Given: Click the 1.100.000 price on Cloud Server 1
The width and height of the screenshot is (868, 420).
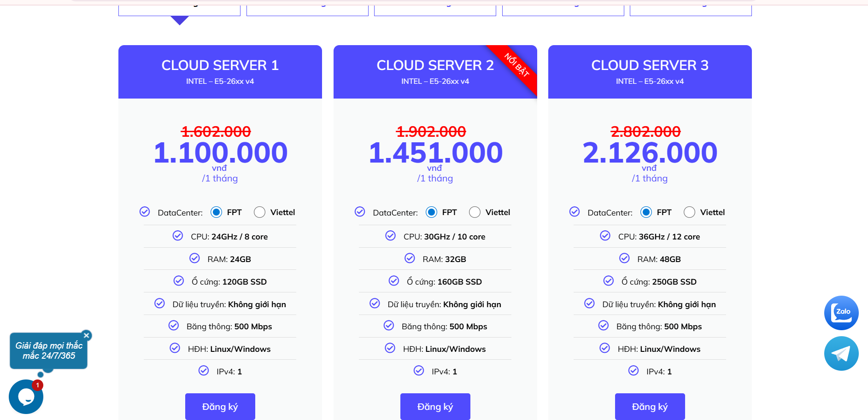Looking at the screenshot, I should pyautogui.click(x=220, y=153).
